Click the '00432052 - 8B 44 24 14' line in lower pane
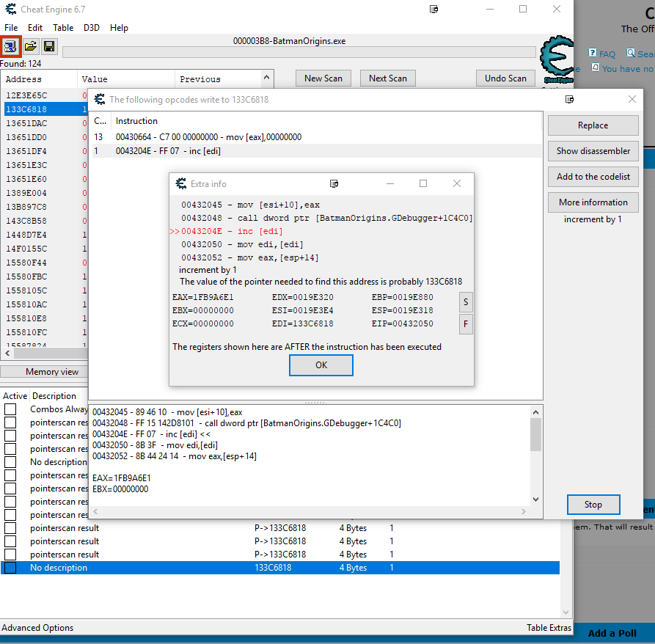Viewport: 655px width, 644px height. [x=175, y=456]
